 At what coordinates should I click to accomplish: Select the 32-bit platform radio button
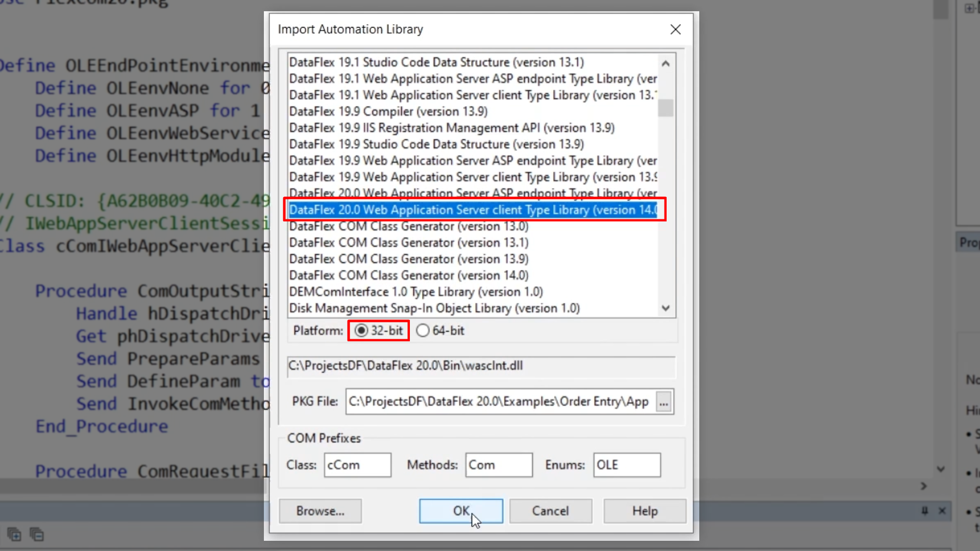point(361,331)
